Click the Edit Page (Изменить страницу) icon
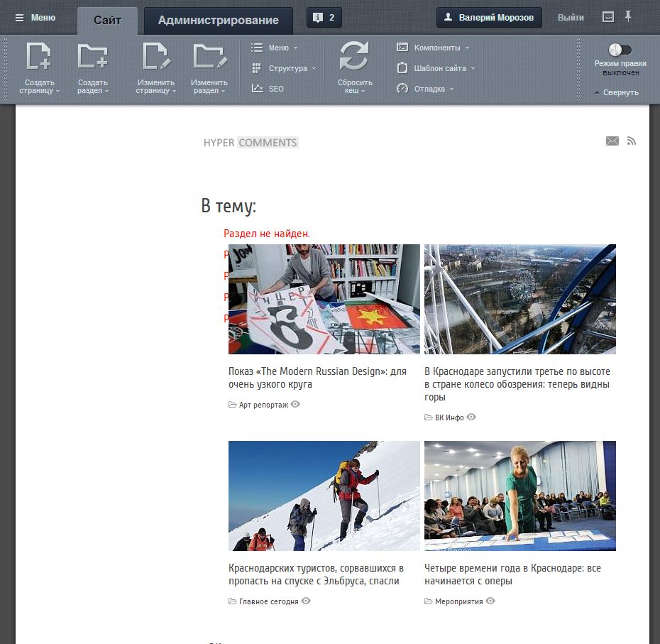The height and width of the screenshot is (644, 660). click(x=155, y=57)
